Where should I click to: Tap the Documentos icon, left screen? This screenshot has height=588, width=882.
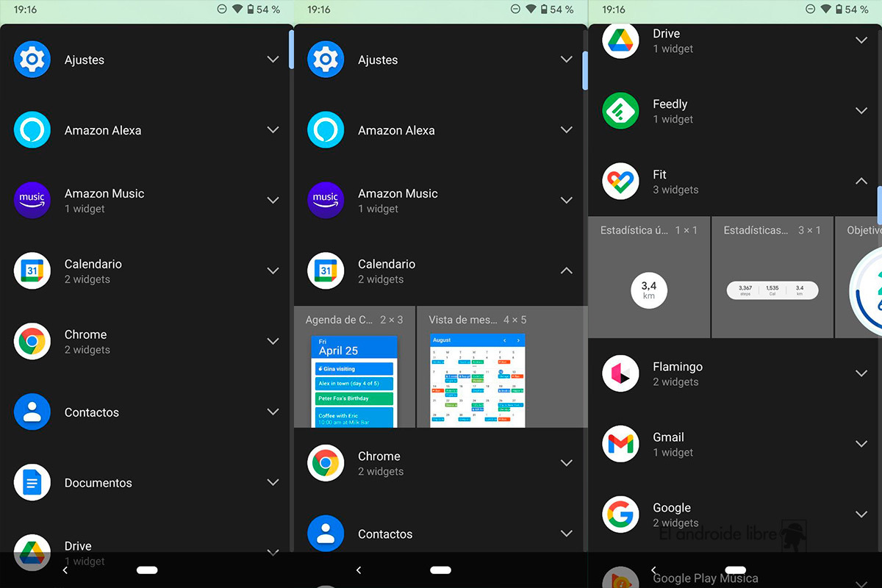(x=32, y=483)
